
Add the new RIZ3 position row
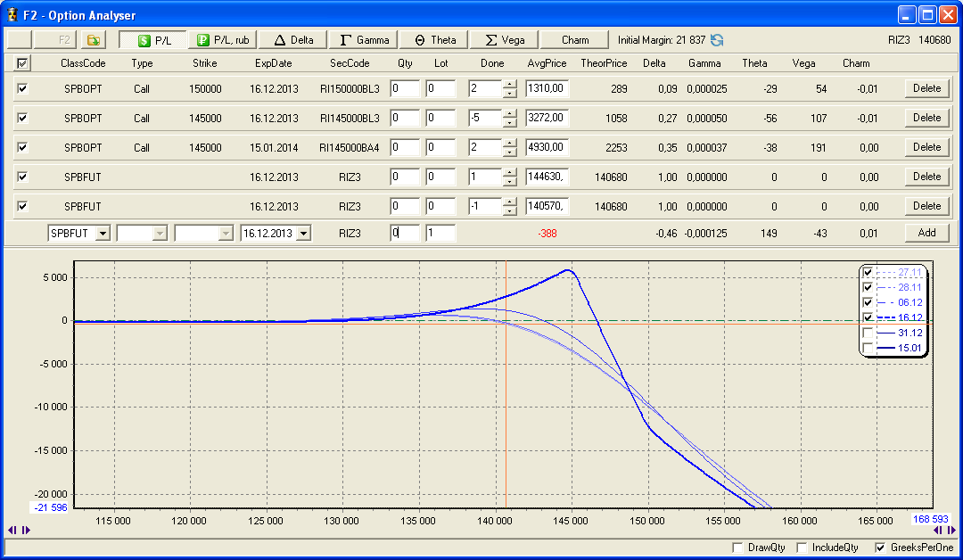pyautogui.click(x=926, y=233)
